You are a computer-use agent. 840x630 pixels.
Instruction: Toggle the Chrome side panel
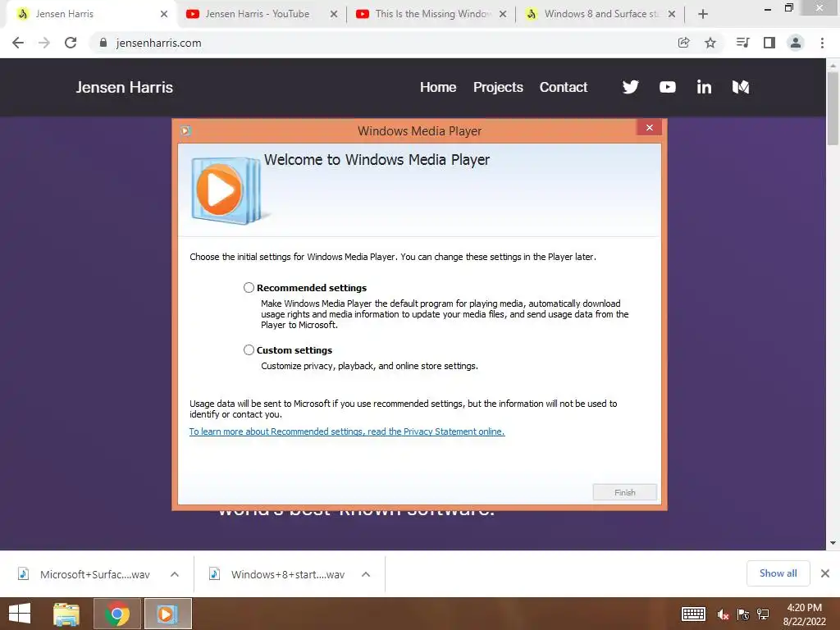[769, 43]
